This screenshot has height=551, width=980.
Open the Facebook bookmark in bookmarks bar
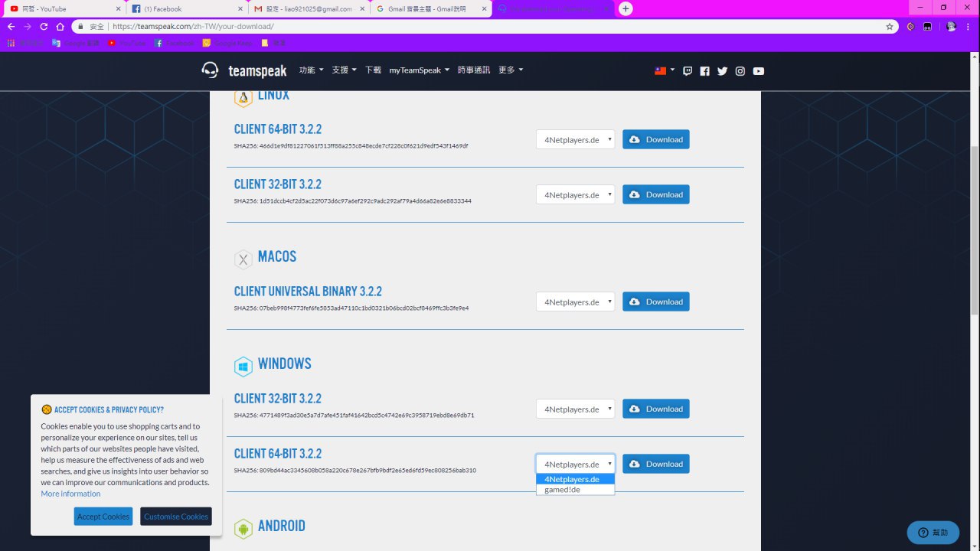[174, 43]
